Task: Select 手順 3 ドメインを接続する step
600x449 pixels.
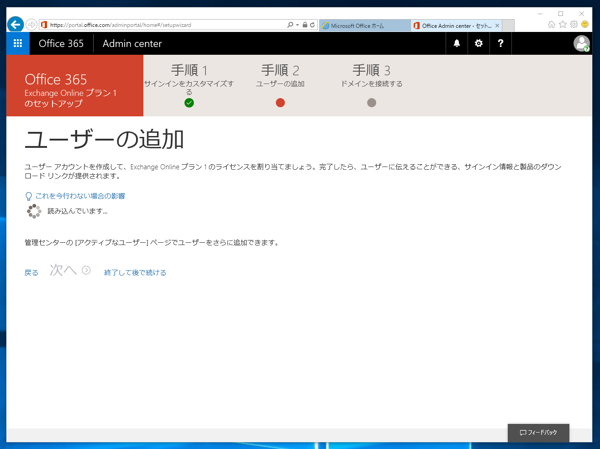Action: (372, 85)
